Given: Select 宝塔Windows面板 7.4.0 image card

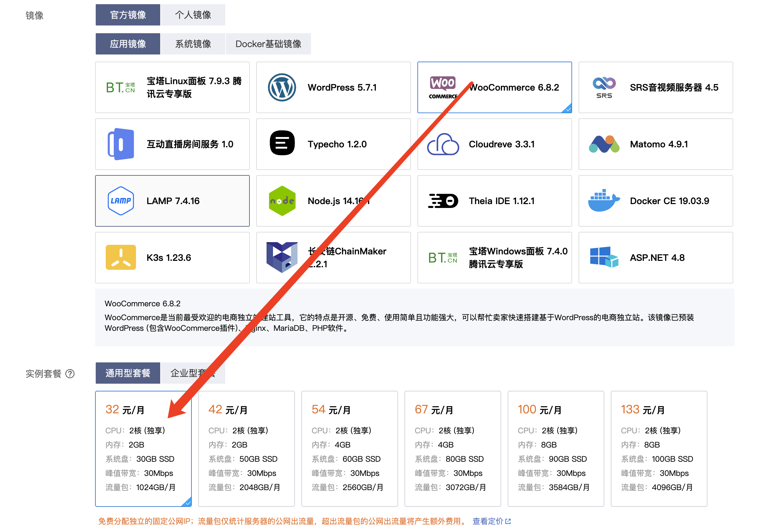Looking at the screenshot, I should coord(494,258).
